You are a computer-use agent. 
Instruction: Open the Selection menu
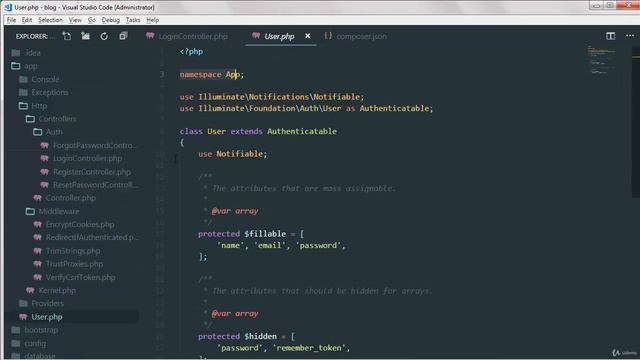point(50,20)
